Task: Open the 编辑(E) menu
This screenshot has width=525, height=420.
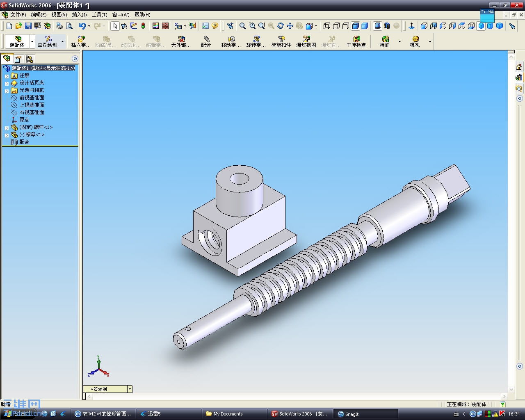Action: [39, 15]
